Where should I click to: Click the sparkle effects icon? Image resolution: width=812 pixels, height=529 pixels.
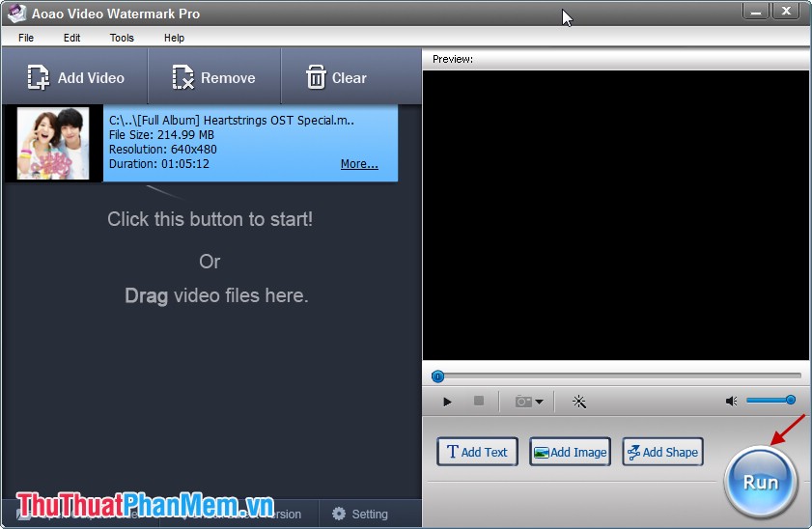579,402
